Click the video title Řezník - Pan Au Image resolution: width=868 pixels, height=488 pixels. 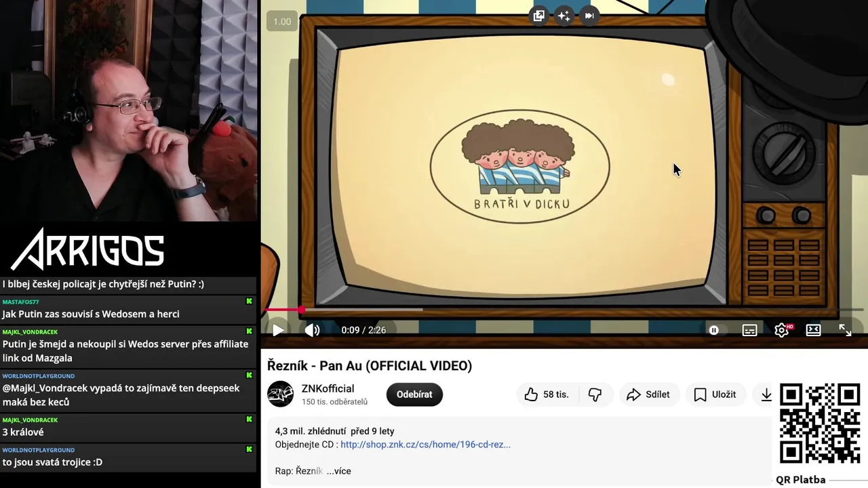coord(370,366)
